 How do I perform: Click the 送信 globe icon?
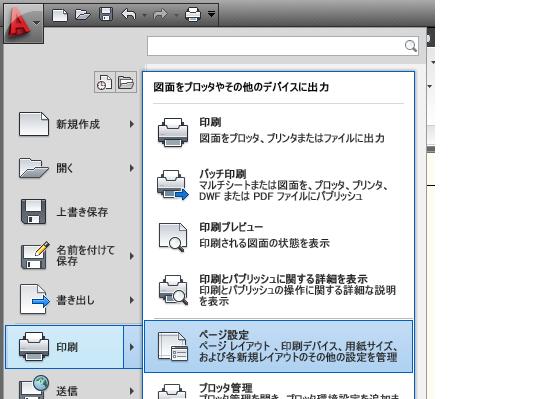click(34, 387)
